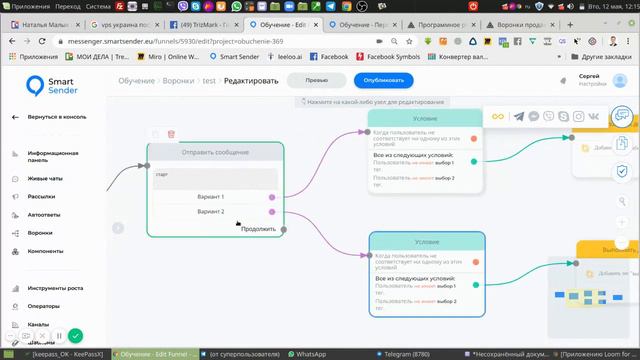Open Другие закладки folder
This screenshot has height=360, width=640.
601,57
